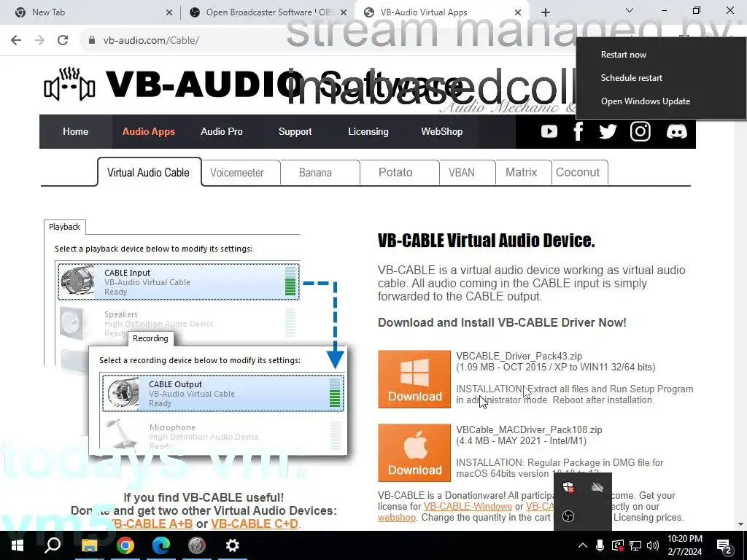Click the CABLE Output device image
This screenshot has width=747, height=560.
[123, 393]
